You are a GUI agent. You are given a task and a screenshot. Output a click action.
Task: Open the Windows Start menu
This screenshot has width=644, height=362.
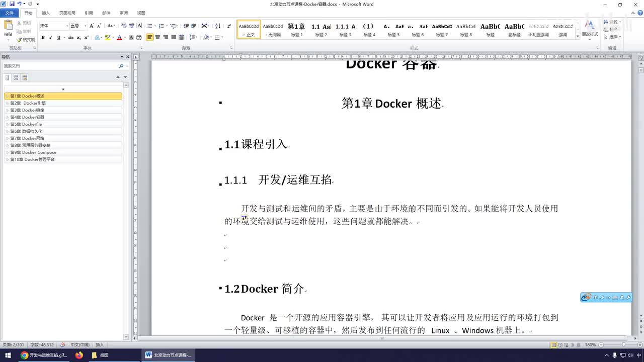tap(8, 355)
